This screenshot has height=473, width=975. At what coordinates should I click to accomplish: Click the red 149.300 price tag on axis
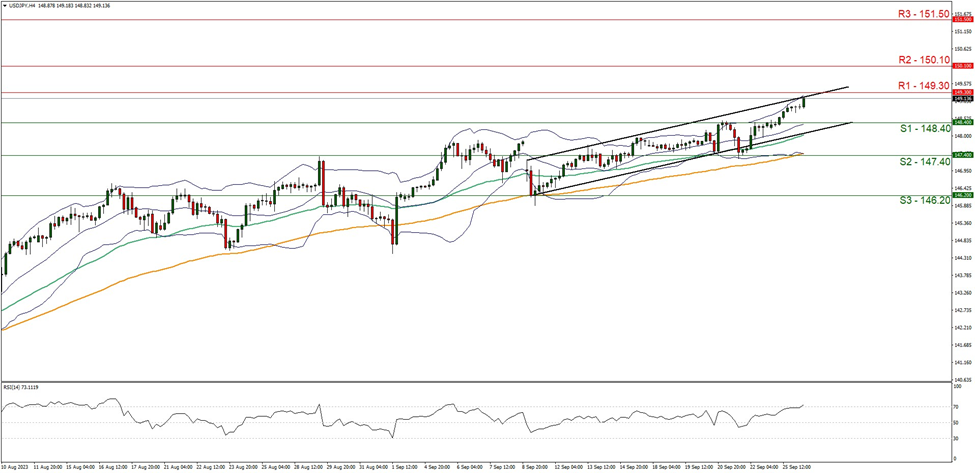tap(961, 92)
